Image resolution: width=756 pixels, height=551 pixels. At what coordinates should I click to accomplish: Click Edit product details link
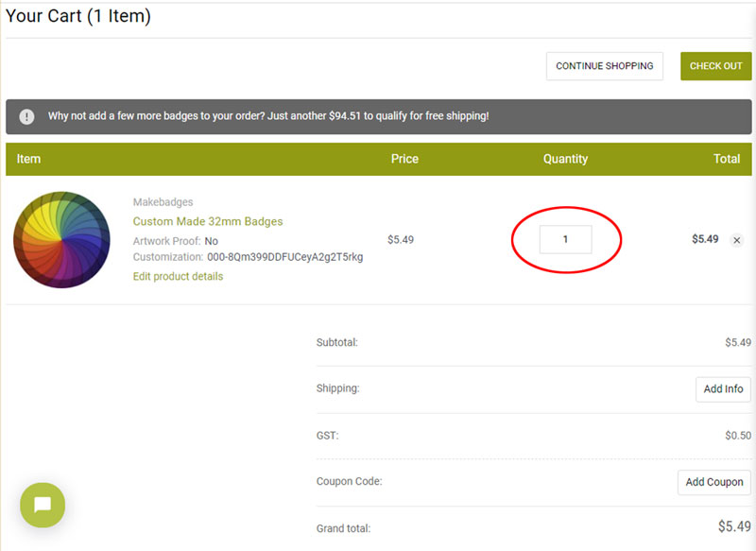coord(178,276)
